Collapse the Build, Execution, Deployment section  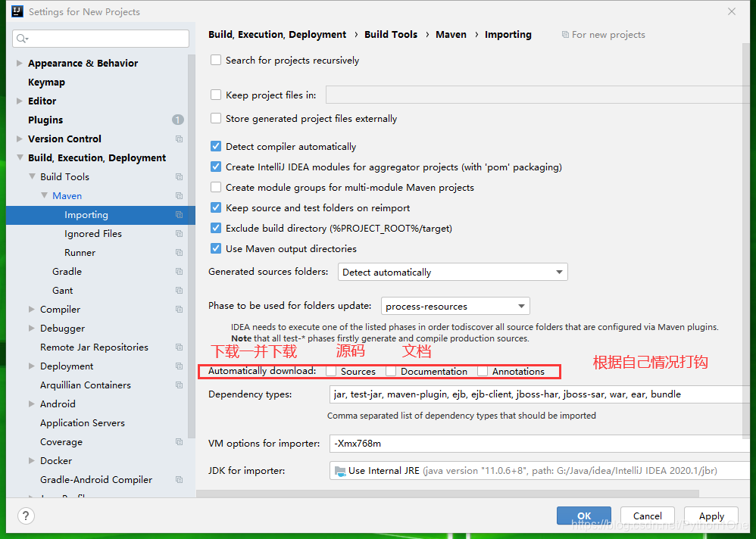(x=20, y=157)
